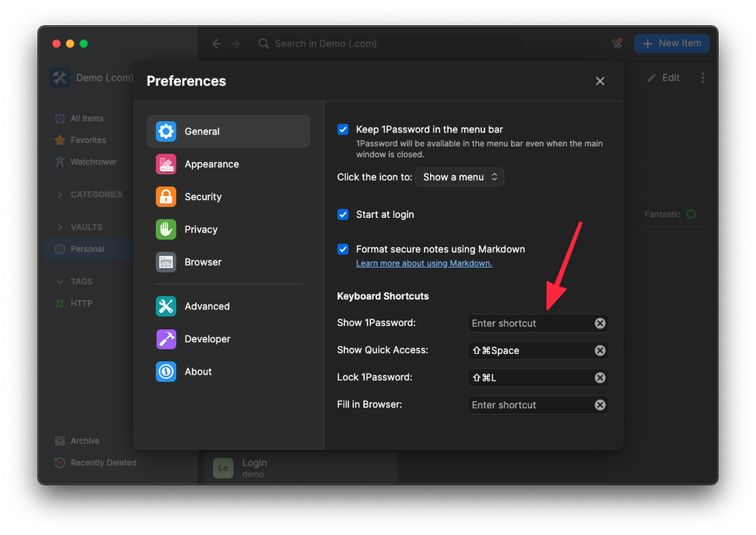Open the more options menu icon
756x535 pixels.
pyautogui.click(x=702, y=78)
